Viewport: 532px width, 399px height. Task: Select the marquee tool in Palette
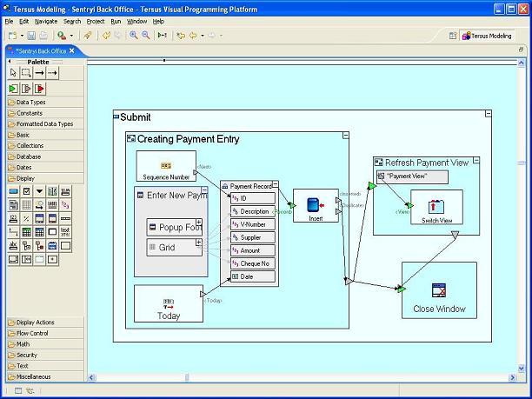pyautogui.click(x=26, y=73)
